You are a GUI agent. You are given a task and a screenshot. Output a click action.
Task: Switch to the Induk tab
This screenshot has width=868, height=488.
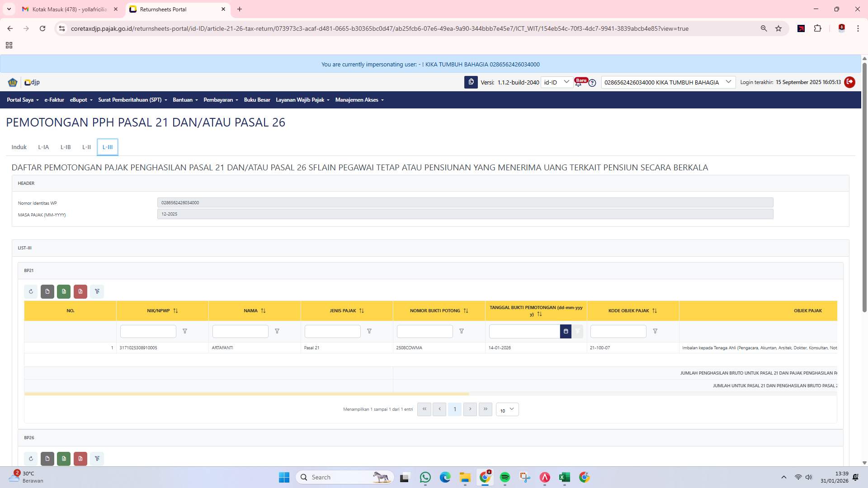pos(19,147)
